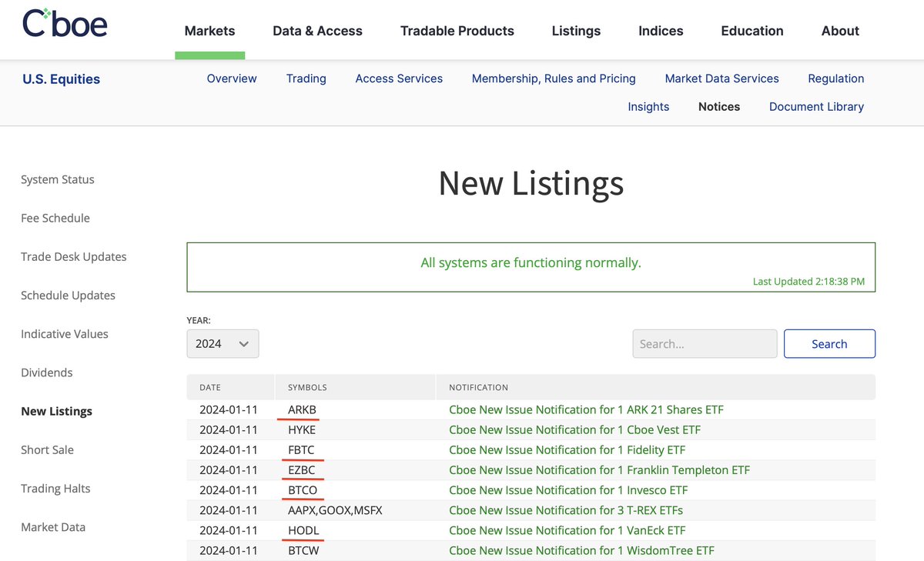This screenshot has height=561, width=924.
Task: Click the HYKE symbol cell
Action: [302, 429]
